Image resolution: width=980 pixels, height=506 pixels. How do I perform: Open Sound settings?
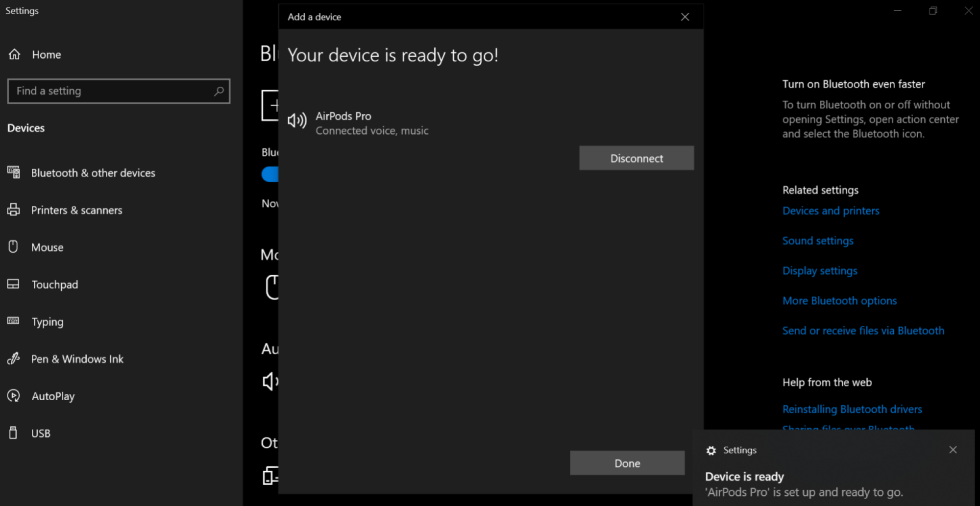pos(817,241)
